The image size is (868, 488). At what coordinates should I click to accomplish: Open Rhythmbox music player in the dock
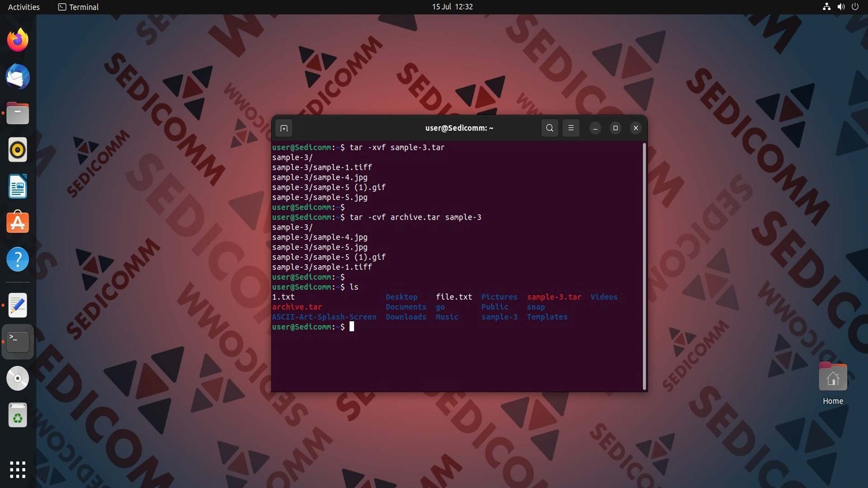18,150
